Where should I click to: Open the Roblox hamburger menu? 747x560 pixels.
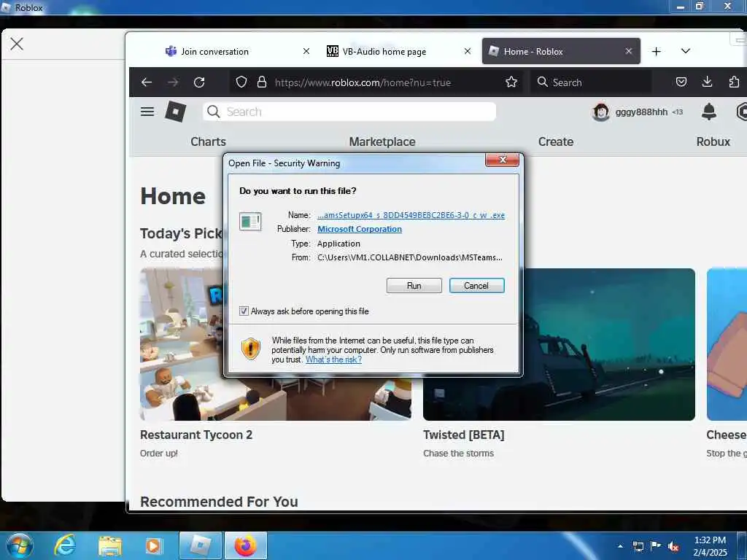(x=147, y=112)
